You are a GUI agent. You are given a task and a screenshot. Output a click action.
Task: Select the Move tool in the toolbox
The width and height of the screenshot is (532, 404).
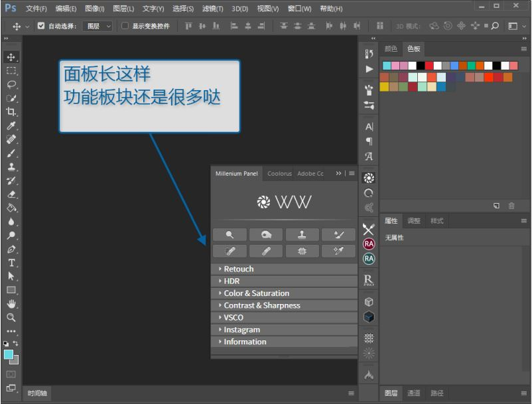pyautogui.click(x=11, y=57)
